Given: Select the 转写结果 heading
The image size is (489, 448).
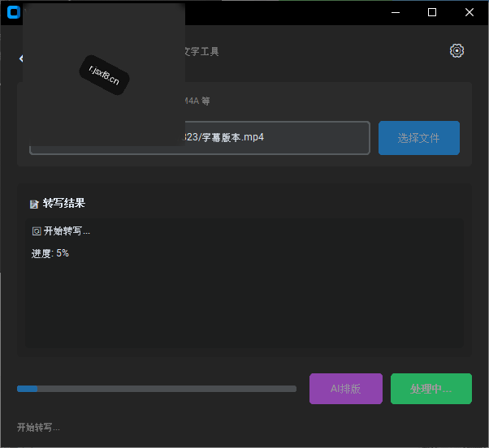Looking at the screenshot, I should tap(64, 203).
